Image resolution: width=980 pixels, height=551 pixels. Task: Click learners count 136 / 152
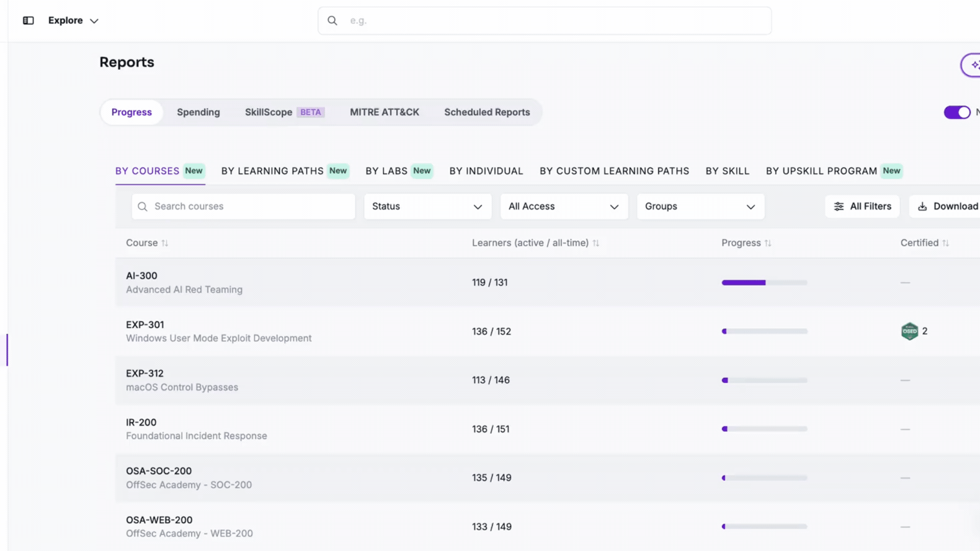492,332
